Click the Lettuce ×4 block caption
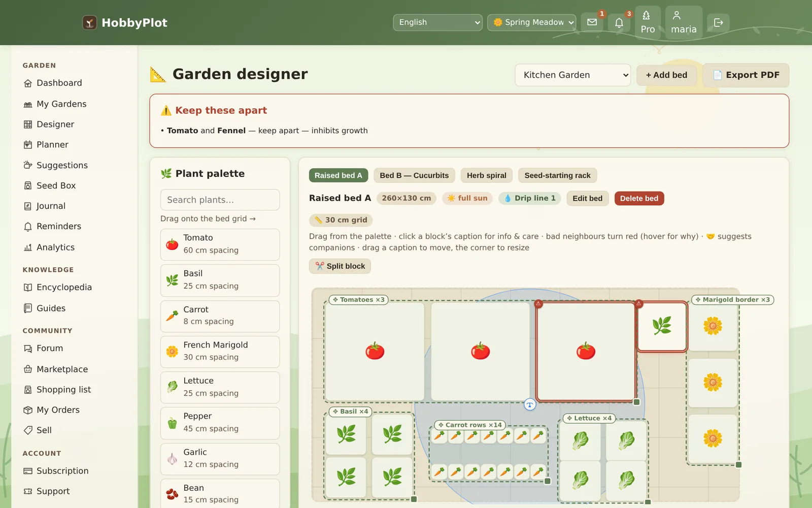 (x=589, y=418)
